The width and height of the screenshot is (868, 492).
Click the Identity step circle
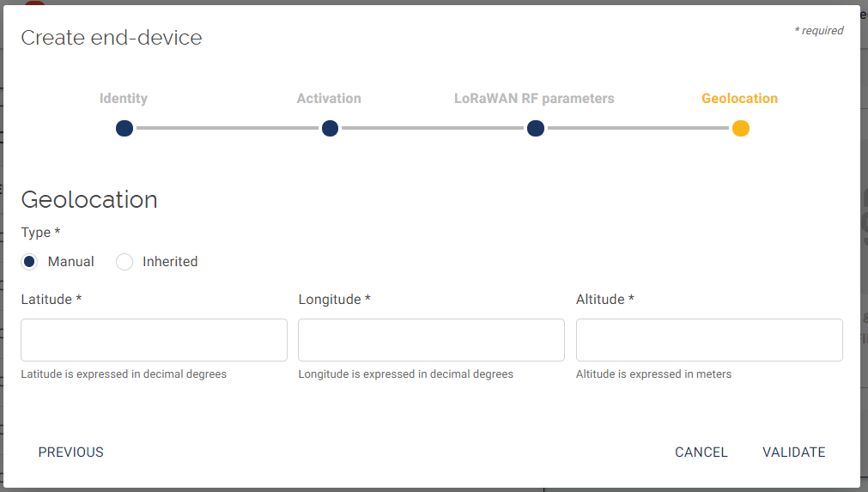coord(124,129)
